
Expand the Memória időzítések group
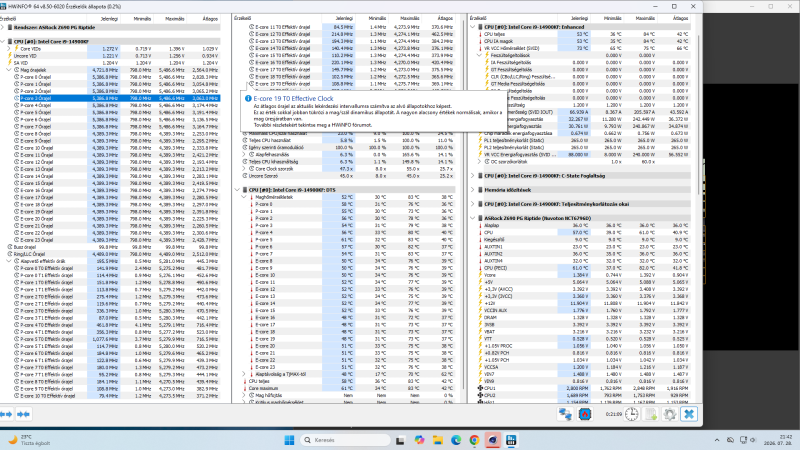[472, 190]
